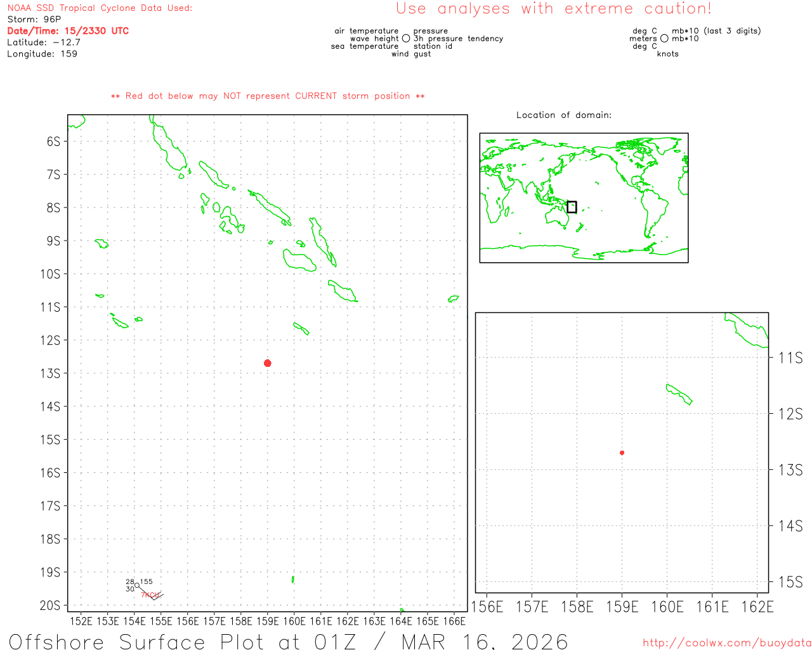Click the 'Storm: 96P' label
Image resolution: width=812 pixels, height=650 pixels.
[x=34, y=20]
